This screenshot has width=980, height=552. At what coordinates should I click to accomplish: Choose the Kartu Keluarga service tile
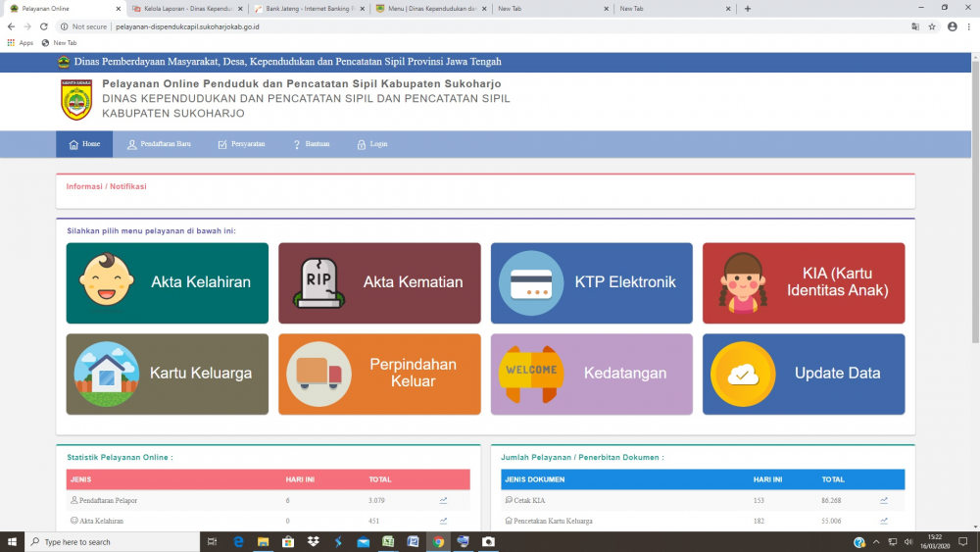coord(167,374)
